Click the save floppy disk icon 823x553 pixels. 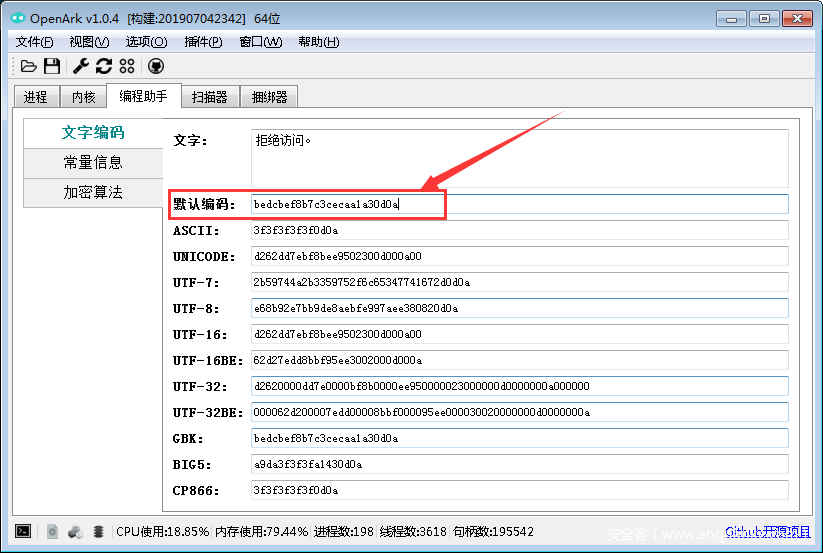[51, 66]
